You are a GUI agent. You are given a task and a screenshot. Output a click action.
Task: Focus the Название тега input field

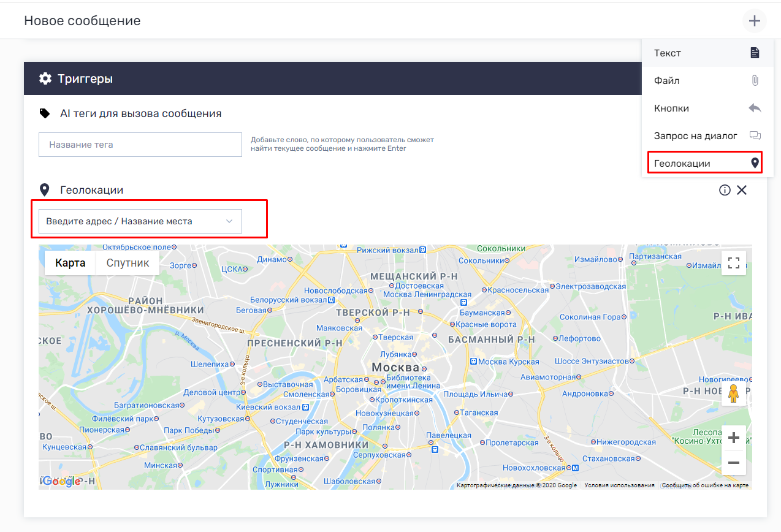140,145
